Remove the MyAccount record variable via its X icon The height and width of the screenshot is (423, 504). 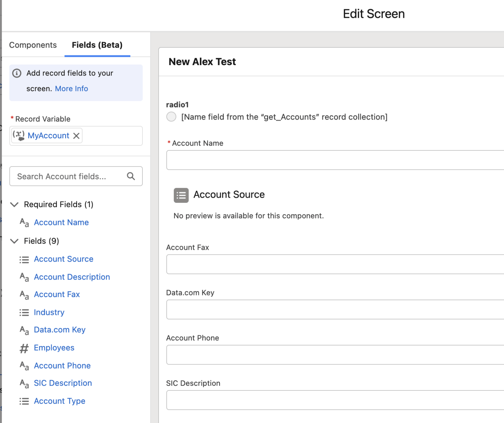coord(76,136)
